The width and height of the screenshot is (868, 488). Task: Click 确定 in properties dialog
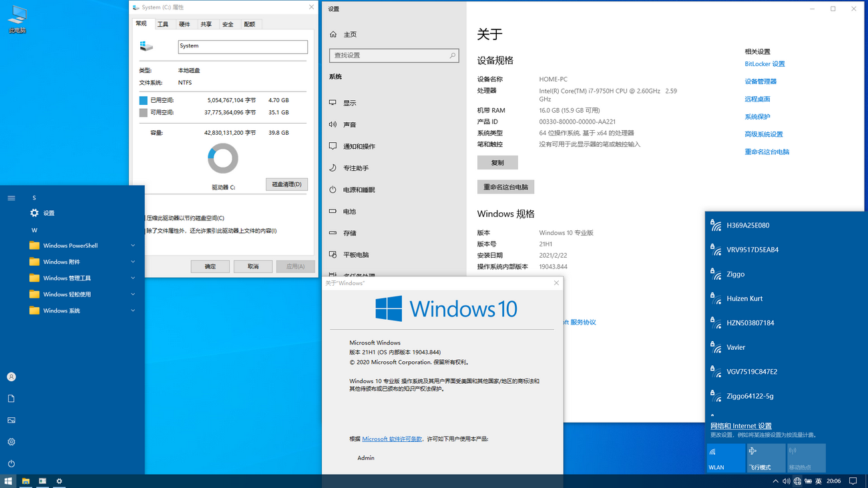tap(210, 266)
